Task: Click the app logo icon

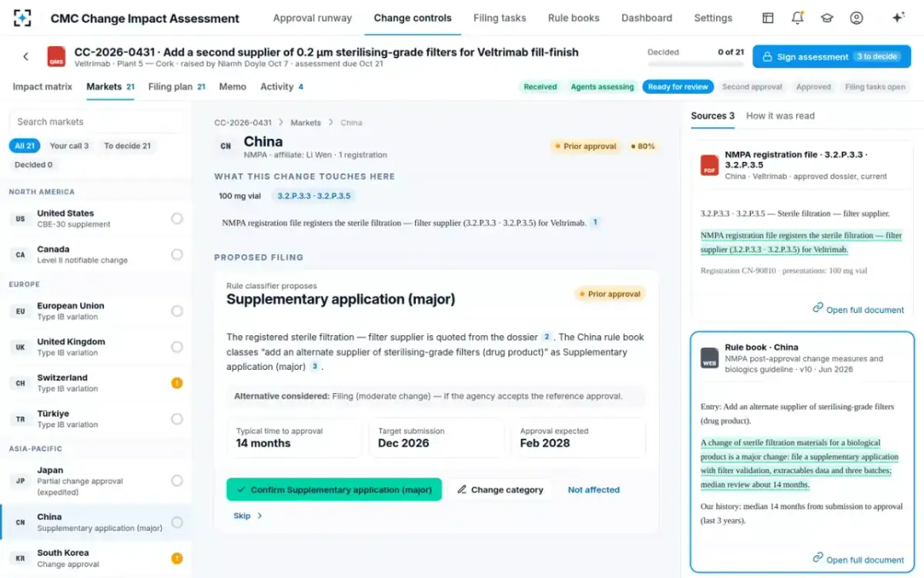Action: click(x=22, y=18)
